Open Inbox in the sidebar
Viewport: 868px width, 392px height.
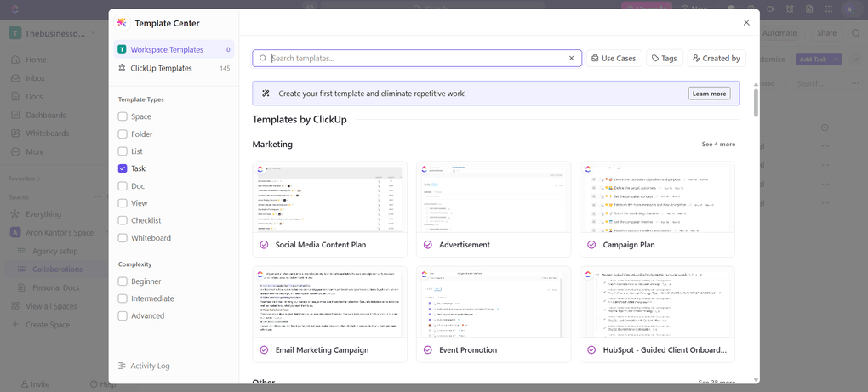(x=36, y=78)
